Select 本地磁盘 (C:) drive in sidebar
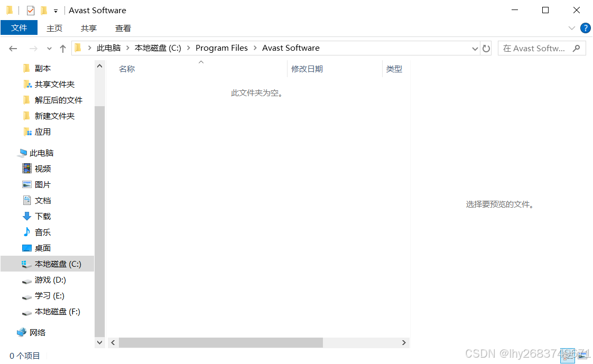Screen dimensions: 593x364 point(47,264)
